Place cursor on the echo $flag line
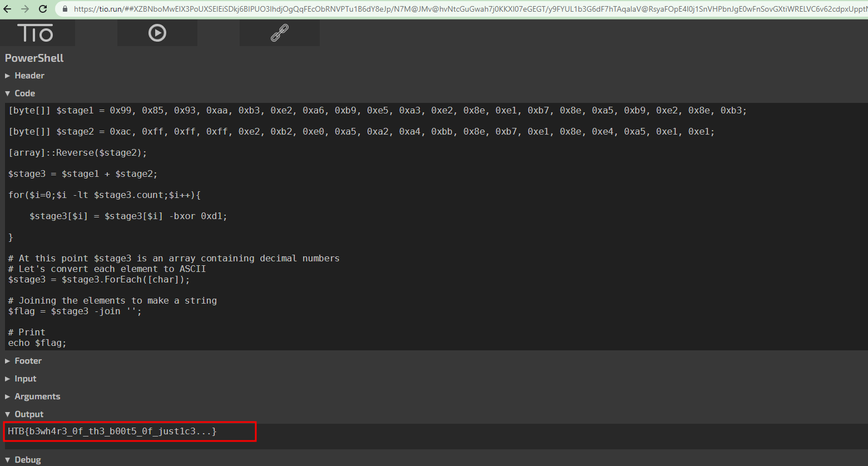 (x=37, y=343)
